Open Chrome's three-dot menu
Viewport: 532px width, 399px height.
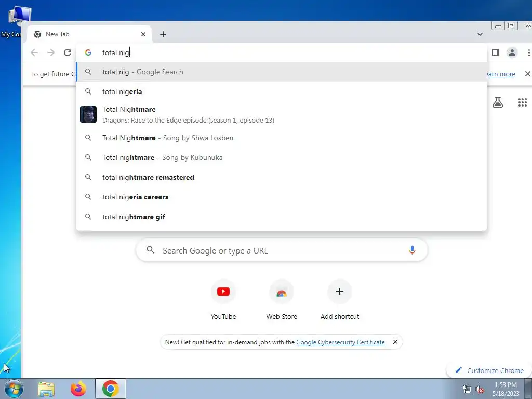click(x=528, y=52)
